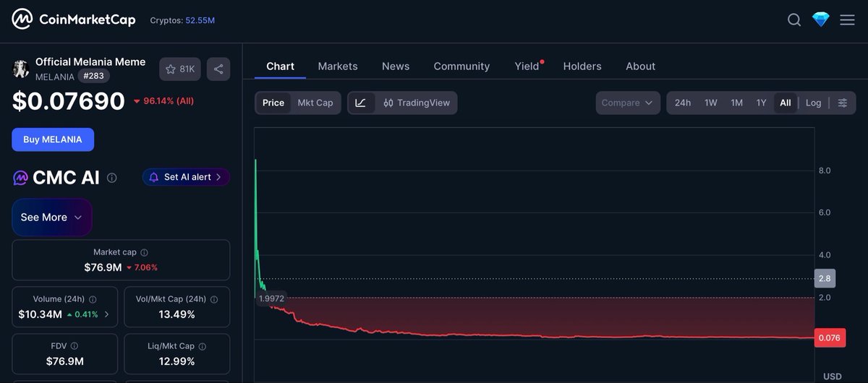868x383 pixels.
Task: Click the 1.9972 opening price label
Action: pos(272,298)
